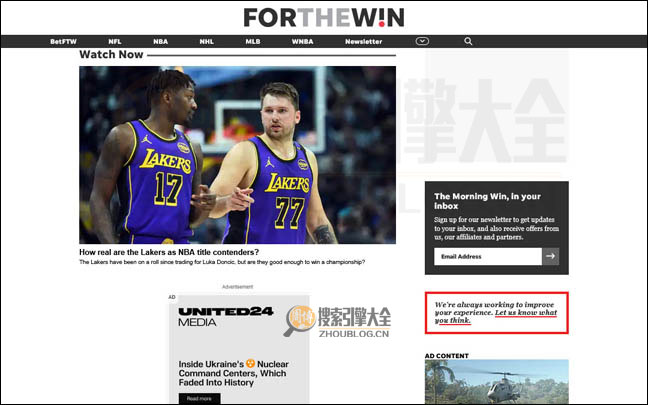Submit newsletter signup arrow button
The width and height of the screenshot is (648, 405).
[x=550, y=257]
